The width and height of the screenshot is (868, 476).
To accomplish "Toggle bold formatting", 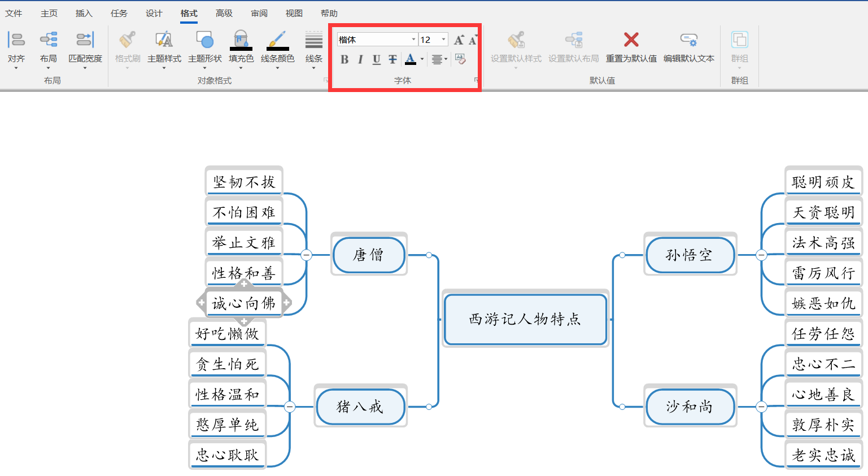I will click(x=344, y=59).
